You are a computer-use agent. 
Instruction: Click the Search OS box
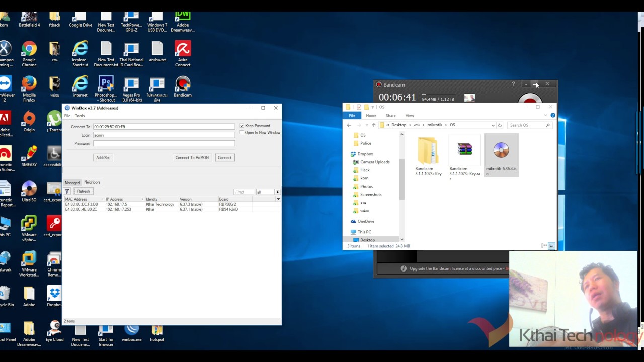(530, 125)
